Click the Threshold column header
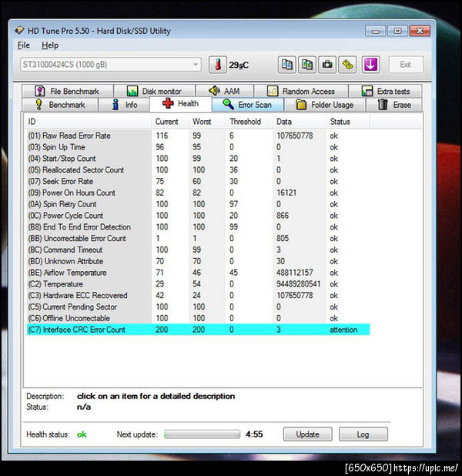This screenshot has width=462, height=476. pyautogui.click(x=249, y=122)
